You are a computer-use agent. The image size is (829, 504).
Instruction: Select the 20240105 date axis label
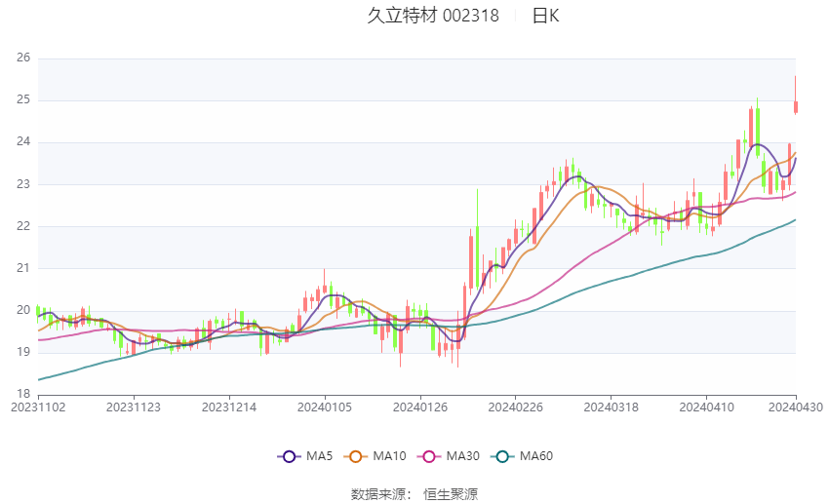[325, 407]
